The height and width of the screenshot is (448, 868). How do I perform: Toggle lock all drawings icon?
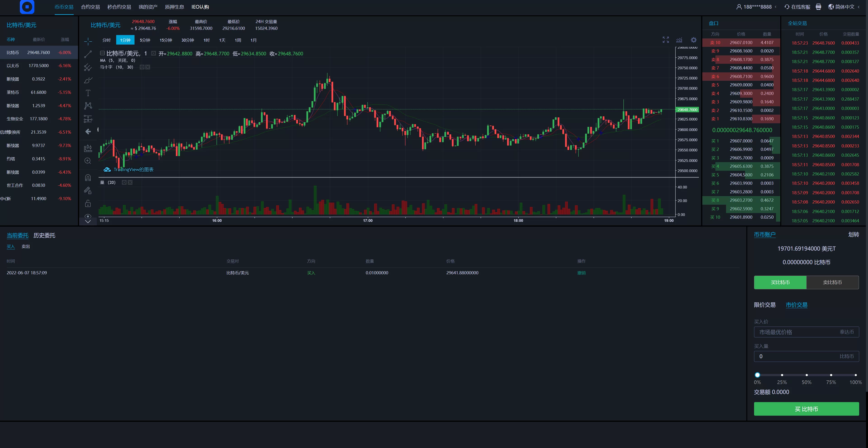(x=88, y=203)
